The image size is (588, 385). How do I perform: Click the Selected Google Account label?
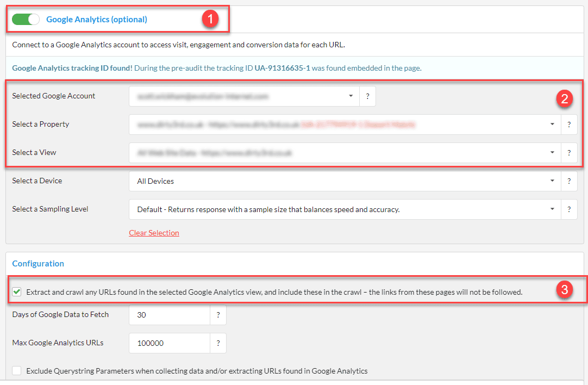click(x=54, y=96)
